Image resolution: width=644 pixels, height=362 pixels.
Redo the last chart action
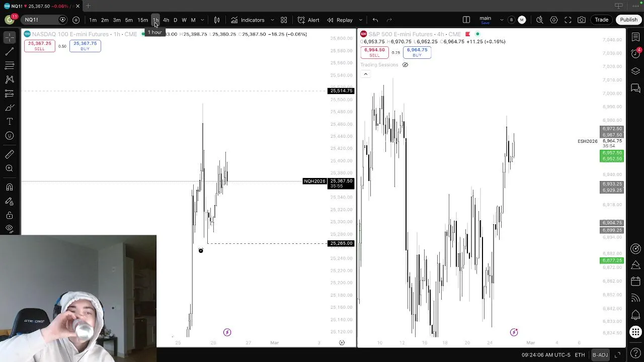point(389,20)
